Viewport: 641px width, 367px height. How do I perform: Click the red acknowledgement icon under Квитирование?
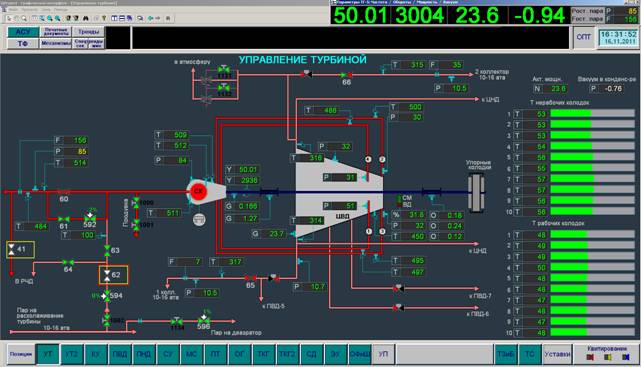590,357
